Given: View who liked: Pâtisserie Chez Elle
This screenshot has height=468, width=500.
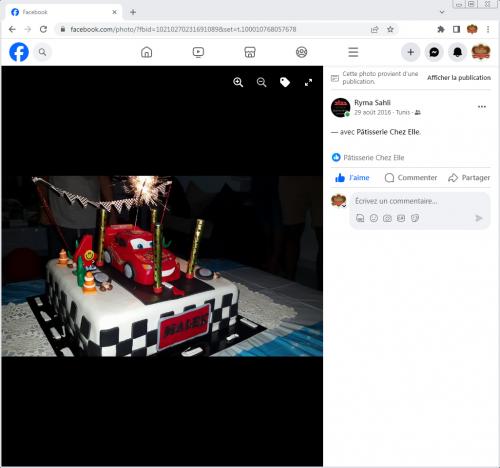Looking at the screenshot, I should click(374, 158).
